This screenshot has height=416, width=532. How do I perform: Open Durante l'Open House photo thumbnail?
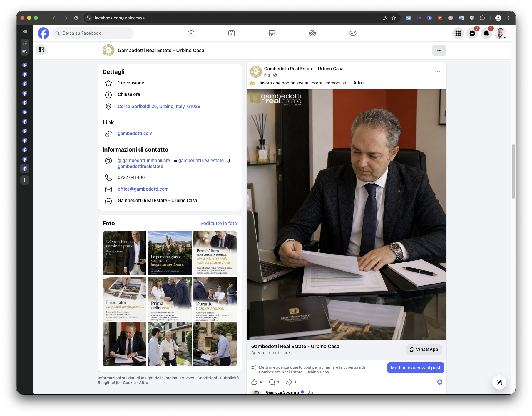click(x=215, y=299)
